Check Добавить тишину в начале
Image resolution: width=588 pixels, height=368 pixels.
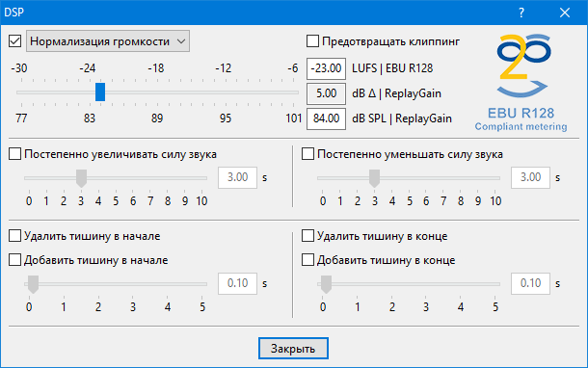click(x=15, y=260)
